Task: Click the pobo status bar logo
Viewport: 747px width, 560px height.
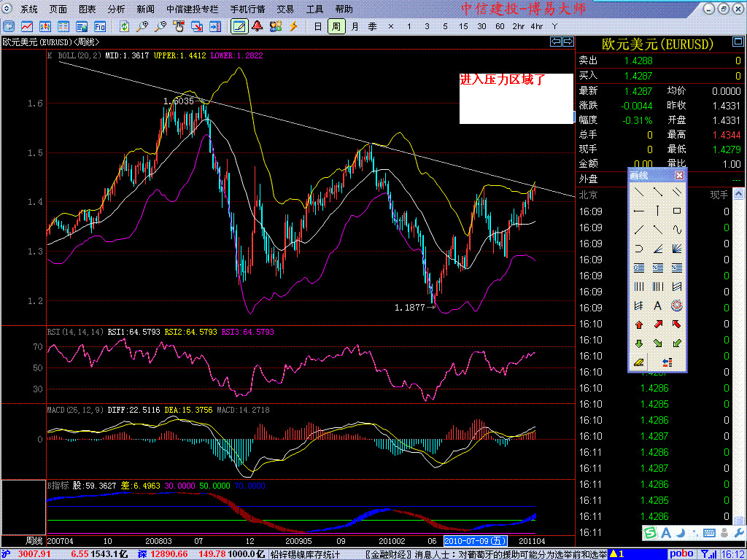Action: (681, 554)
